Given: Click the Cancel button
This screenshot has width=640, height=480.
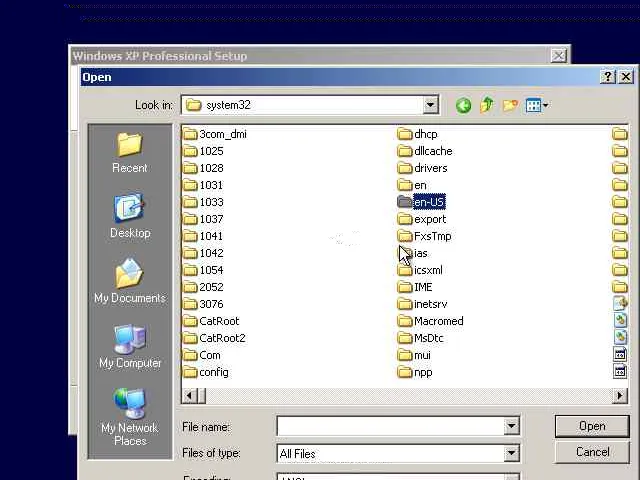Looking at the screenshot, I should (592, 452).
